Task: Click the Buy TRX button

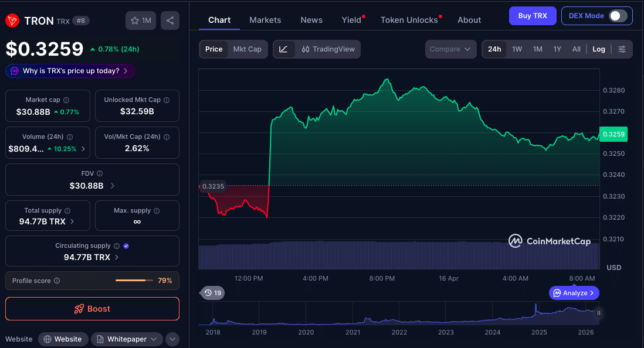Action: [532, 16]
